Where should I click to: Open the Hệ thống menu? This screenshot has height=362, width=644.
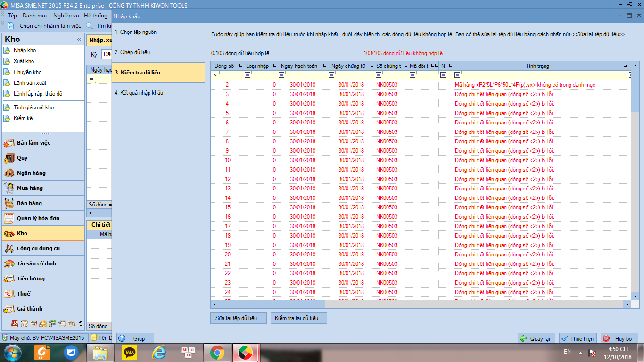(x=96, y=16)
